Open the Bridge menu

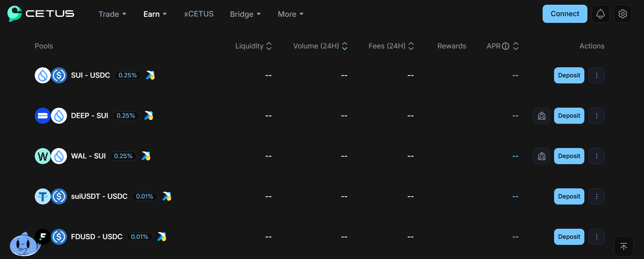[245, 14]
